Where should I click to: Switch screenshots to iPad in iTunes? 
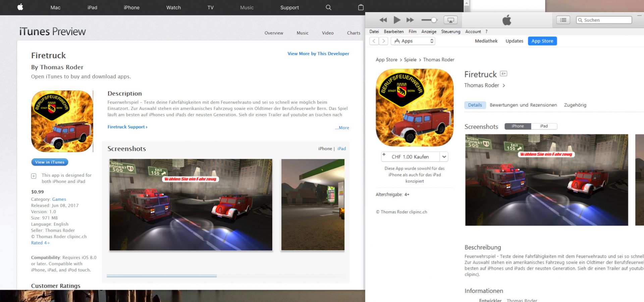[544, 126]
